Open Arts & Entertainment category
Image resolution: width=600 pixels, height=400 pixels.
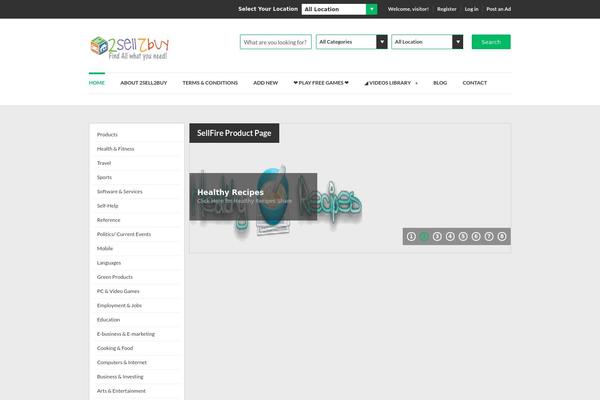[121, 391]
